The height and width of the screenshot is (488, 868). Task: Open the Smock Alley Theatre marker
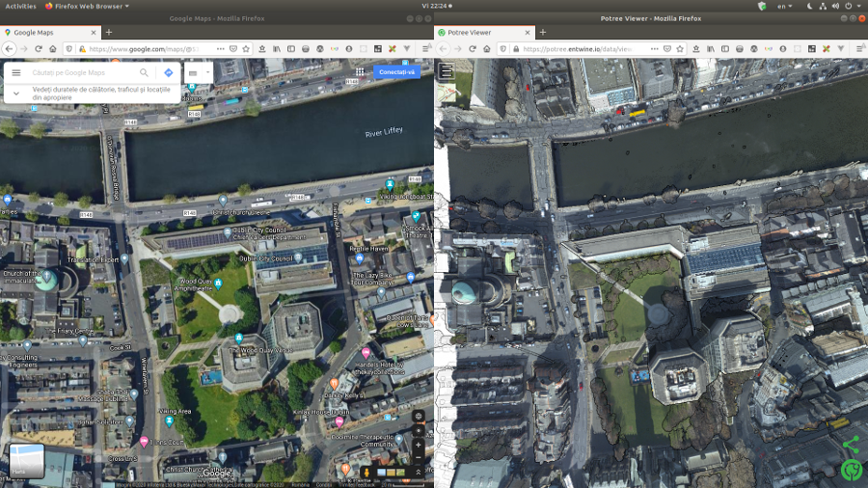(416, 216)
